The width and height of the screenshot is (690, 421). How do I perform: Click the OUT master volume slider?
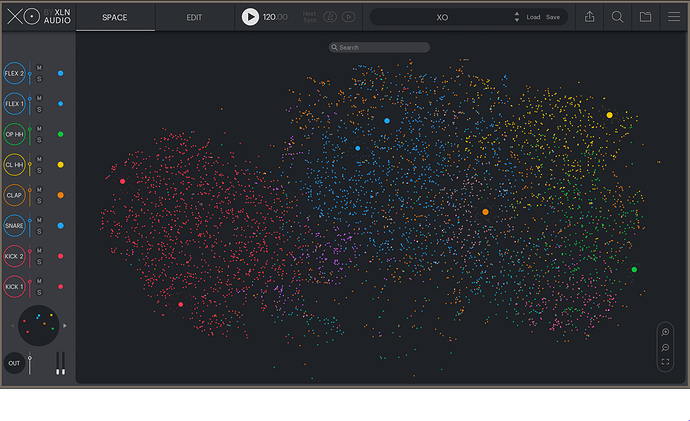pos(29,363)
